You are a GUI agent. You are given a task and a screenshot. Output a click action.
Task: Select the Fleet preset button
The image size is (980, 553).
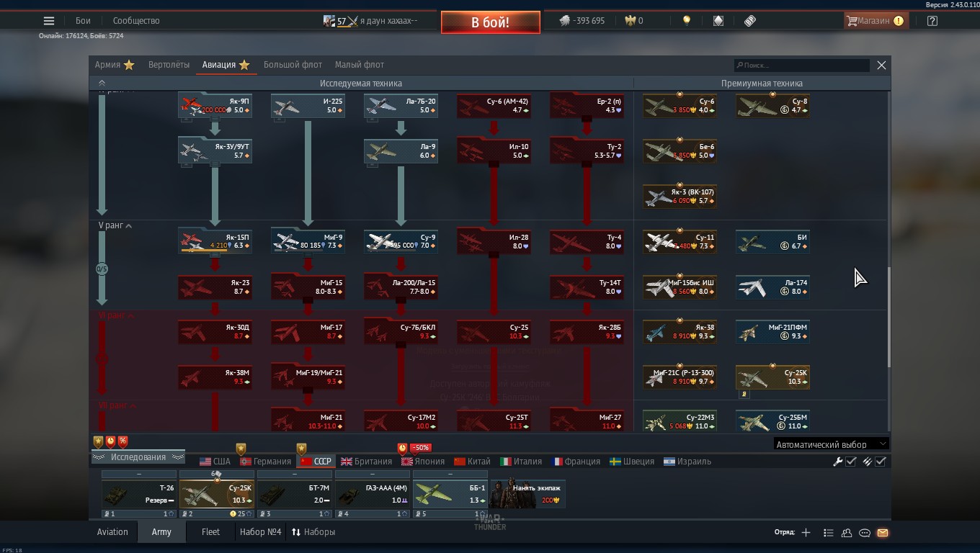(210, 532)
